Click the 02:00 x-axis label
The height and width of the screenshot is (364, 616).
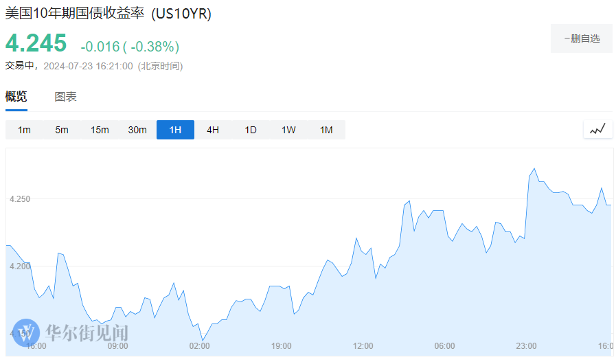200,346
